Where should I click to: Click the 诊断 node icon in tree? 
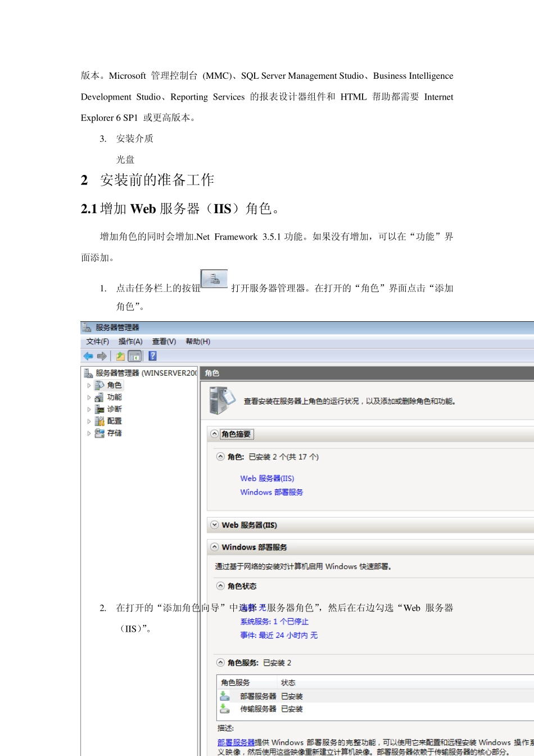point(99,409)
